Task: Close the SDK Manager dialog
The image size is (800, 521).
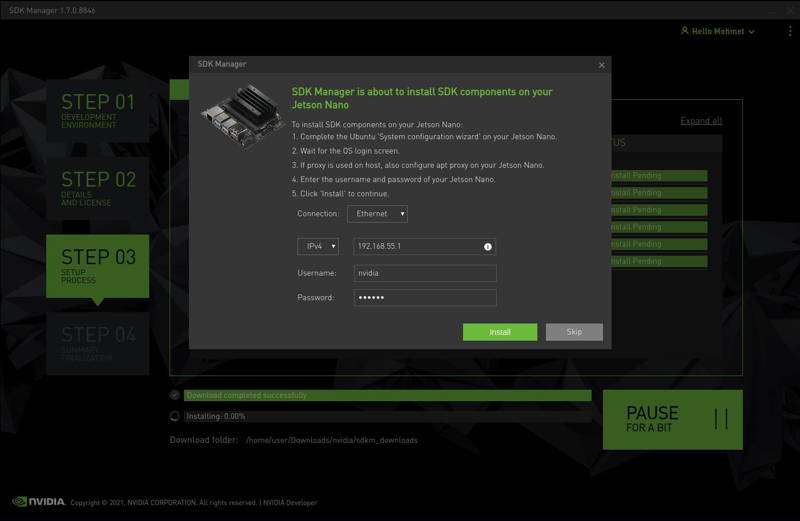Action: (602, 65)
